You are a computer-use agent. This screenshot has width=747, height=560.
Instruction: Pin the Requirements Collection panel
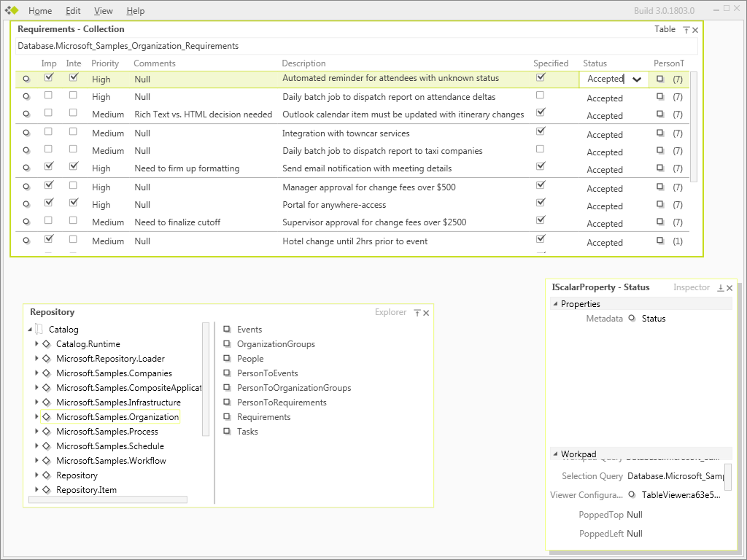(x=686, y=30)
